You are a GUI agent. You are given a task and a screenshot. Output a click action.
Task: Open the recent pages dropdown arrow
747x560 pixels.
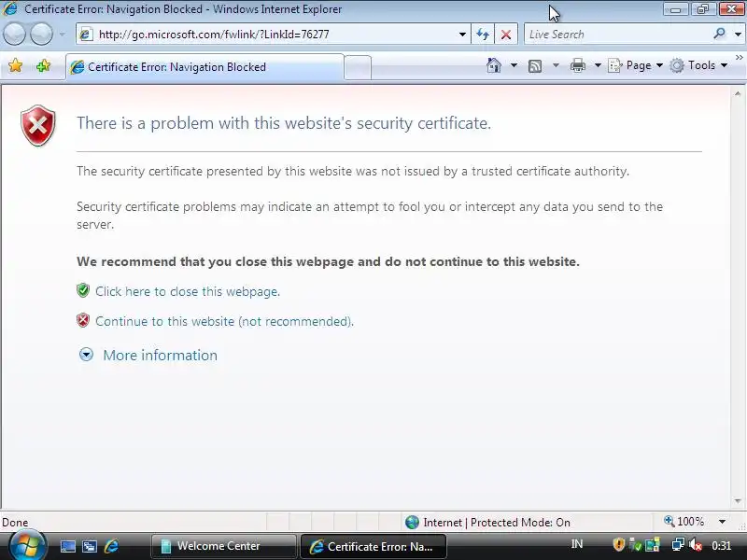click(62, 35)
